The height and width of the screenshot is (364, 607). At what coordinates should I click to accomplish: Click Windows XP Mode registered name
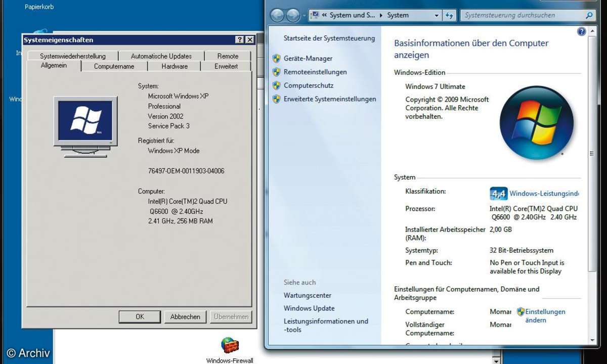[x=174, y=151]
